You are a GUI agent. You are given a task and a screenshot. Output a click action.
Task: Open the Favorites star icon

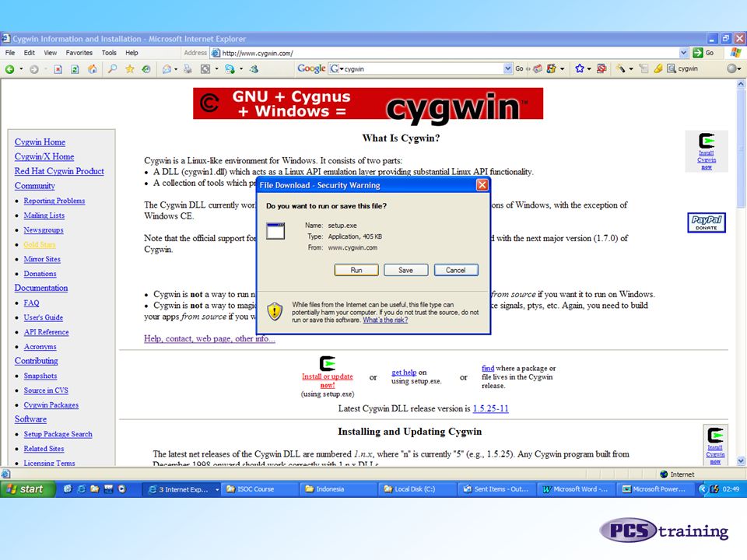pyautogui.click(x=130, y=69)
